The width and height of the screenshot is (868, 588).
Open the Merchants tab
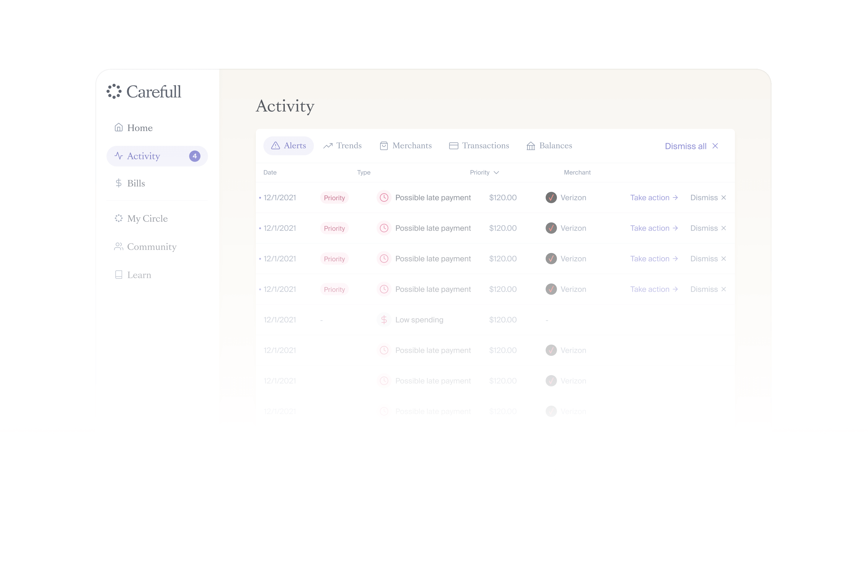point(406,146)
